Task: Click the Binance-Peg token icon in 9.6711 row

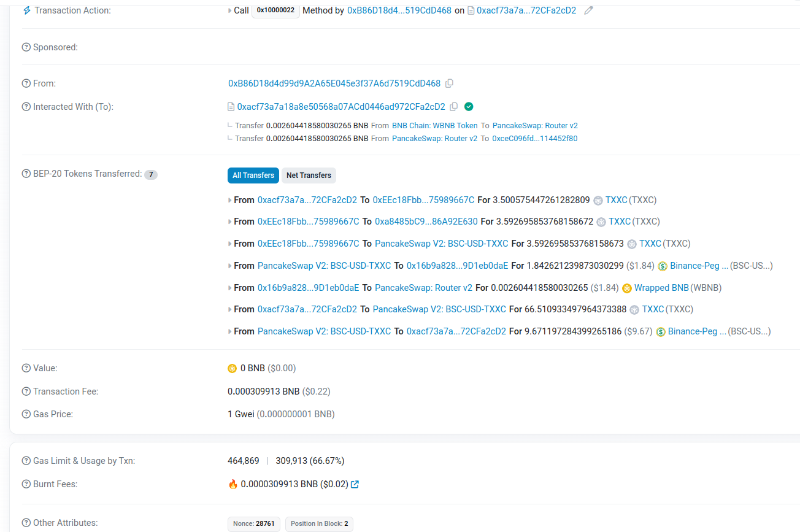Action: [x=661, y=331]
